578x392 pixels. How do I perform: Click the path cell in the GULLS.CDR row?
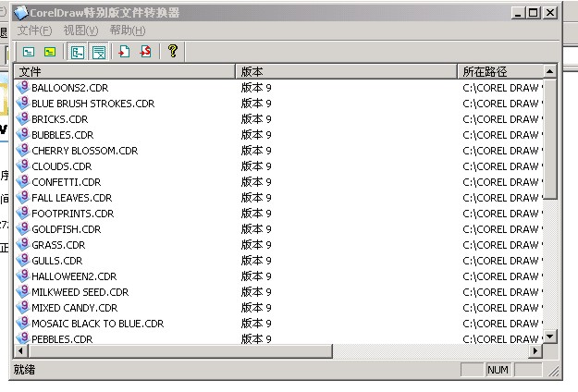coord(503,262)
